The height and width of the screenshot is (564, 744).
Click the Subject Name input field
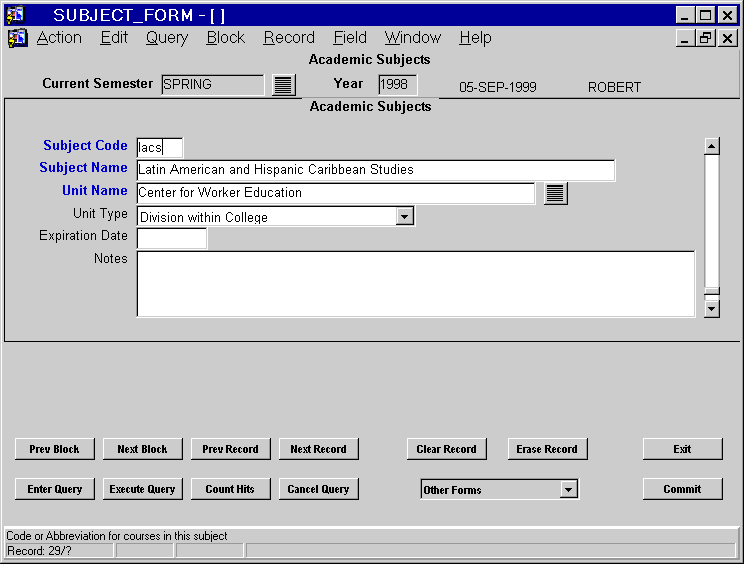pos(375,170)
